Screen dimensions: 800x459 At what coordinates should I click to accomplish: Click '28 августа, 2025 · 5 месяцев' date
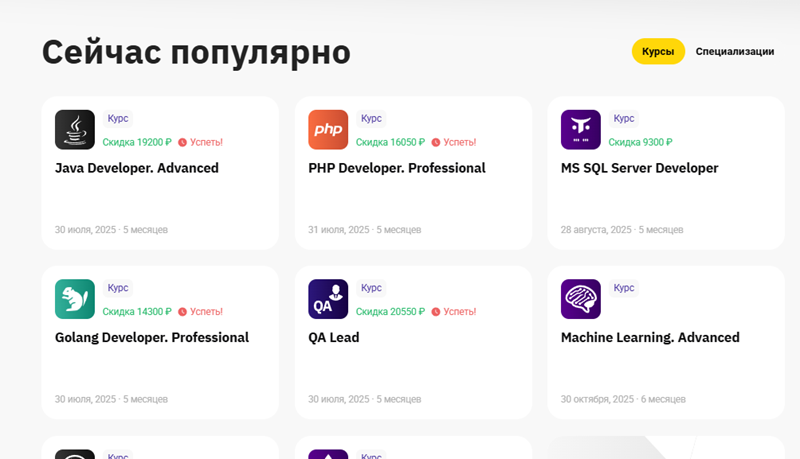tap(622, 230)
